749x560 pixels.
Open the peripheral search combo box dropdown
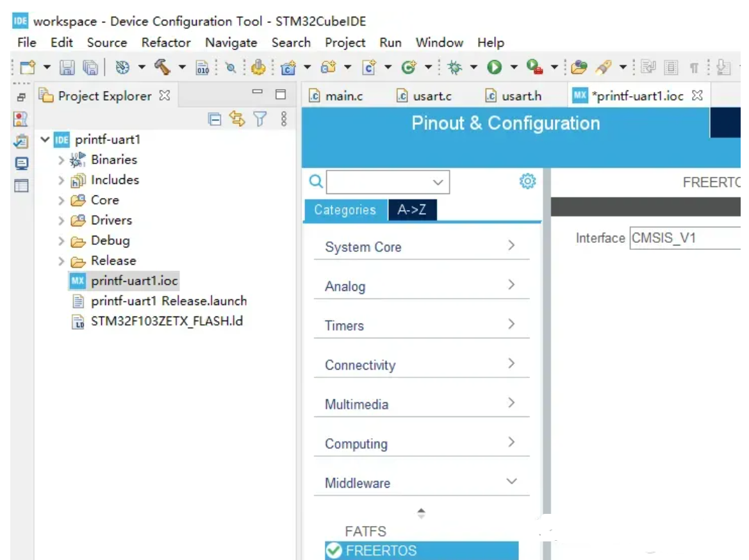438,182
